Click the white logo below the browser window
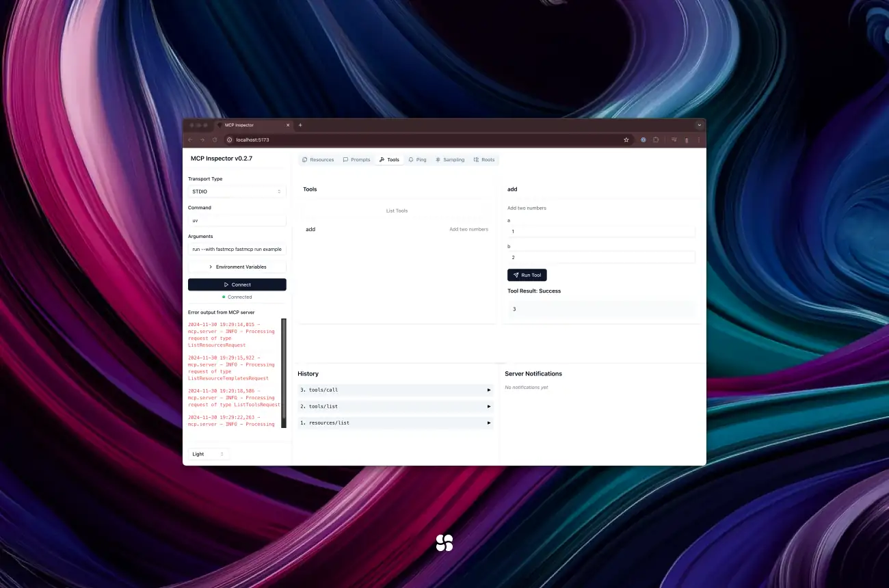The image size is (889, 588). pyautogui.click(x=444, y=543)
